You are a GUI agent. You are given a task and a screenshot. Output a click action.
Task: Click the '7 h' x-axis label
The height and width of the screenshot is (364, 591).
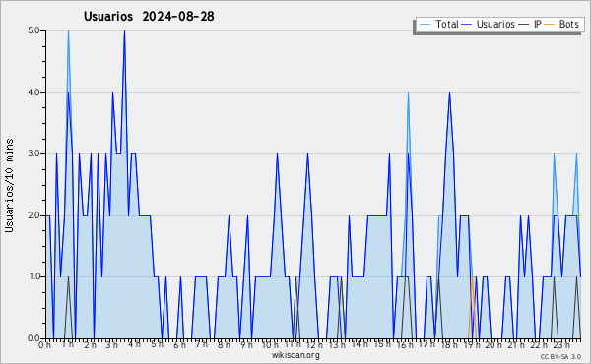coord(202,344)
